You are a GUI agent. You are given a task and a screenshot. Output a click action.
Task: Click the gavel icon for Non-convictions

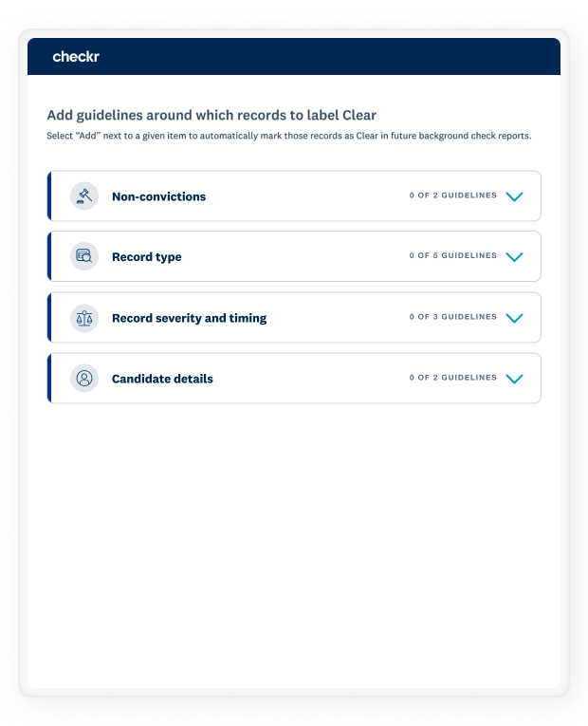click(x=84, y=196)
